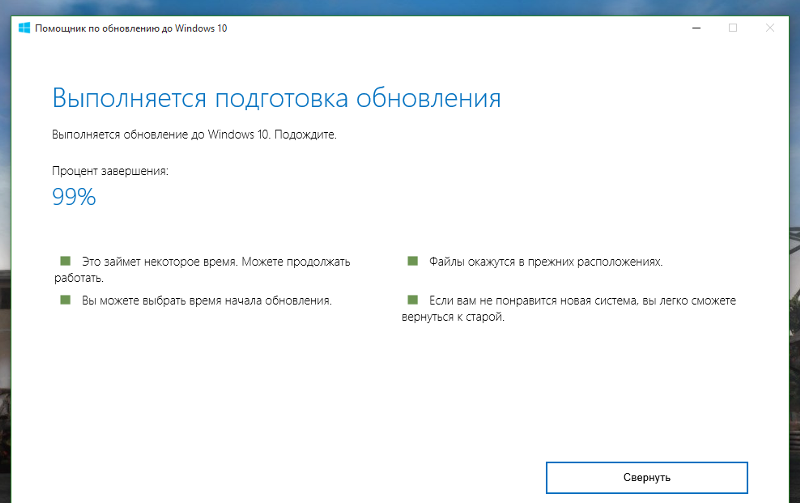The image size is (800, 503).
Task: Click the disabled maximize button in title bar
Action: pyautogui.click(x=733, y=28)
